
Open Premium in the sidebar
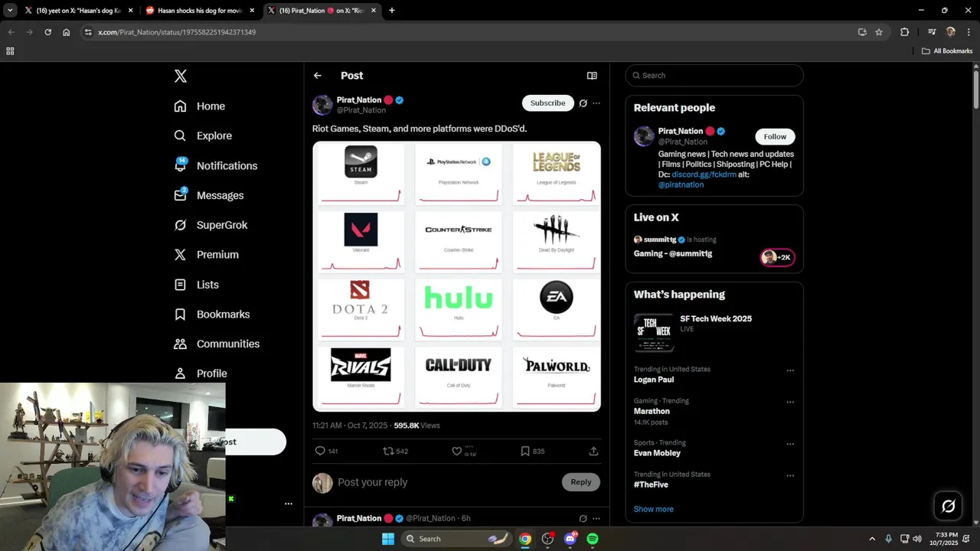tap(207, 255)
